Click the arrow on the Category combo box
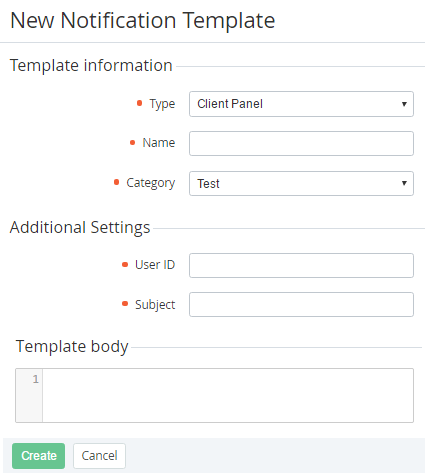425x474 pixels. tap(404, 183)
